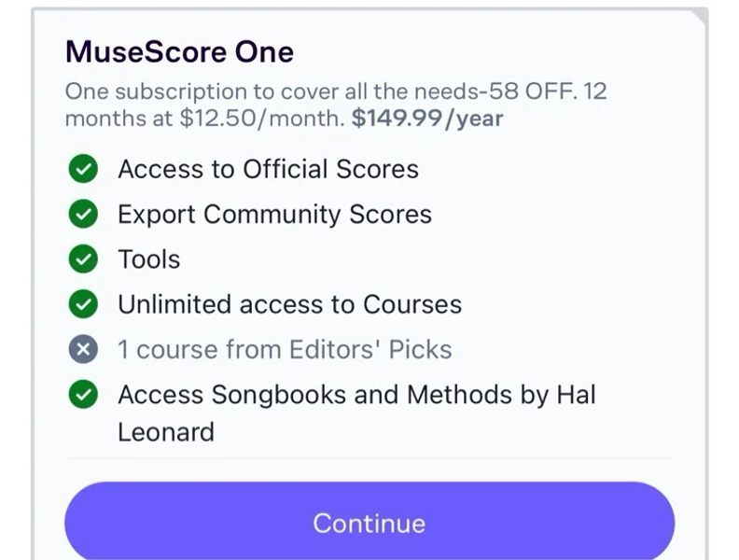The image size is (739, 560).
Task: Tap Unlimited access to Courses label
Action: coord(290,304)
